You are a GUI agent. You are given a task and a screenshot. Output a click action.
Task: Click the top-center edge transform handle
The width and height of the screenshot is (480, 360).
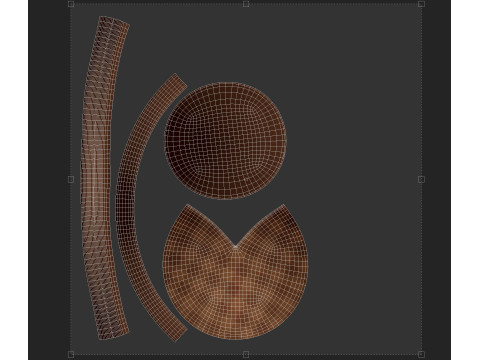246,4
